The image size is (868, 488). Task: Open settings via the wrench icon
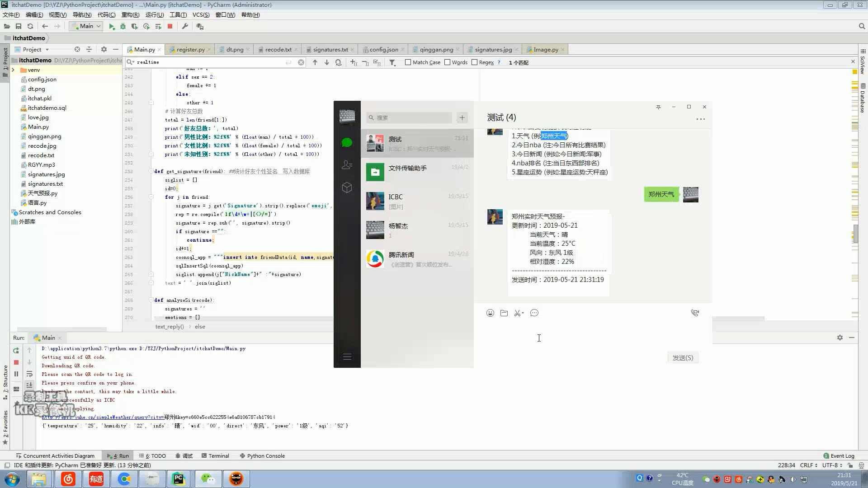coord(185,27)
